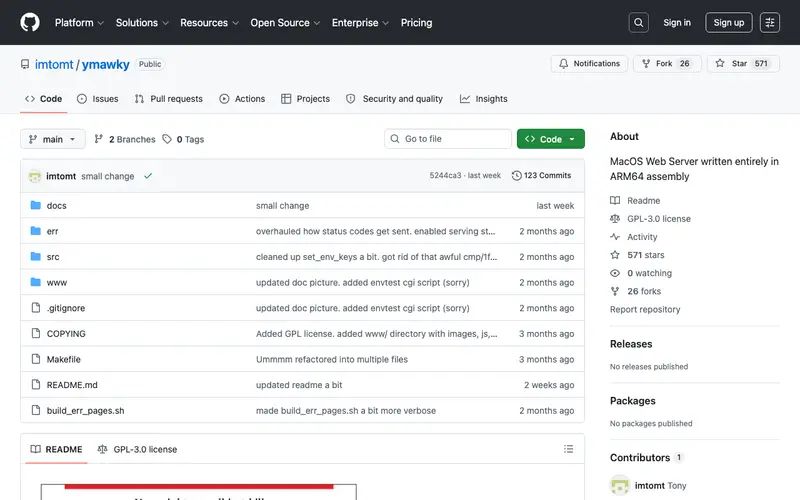Screen dimensions: 800x500
Task: Open build_err_pages.sh file
Action: [x=85, y=411]
